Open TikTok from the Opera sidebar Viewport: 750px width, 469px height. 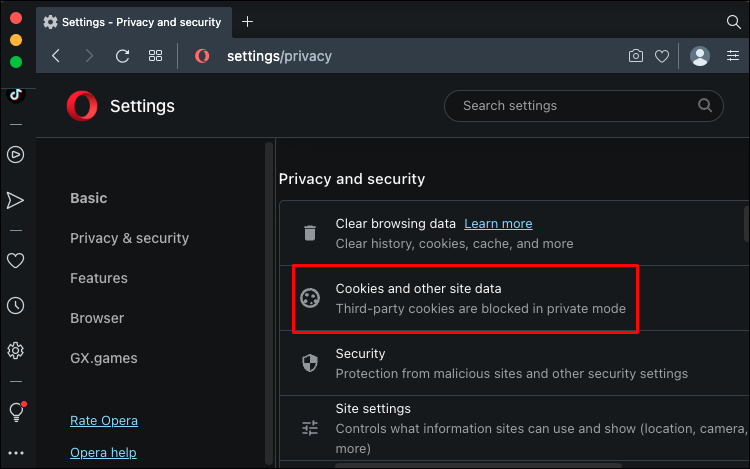pyautogui.click(x=15, y=96)
